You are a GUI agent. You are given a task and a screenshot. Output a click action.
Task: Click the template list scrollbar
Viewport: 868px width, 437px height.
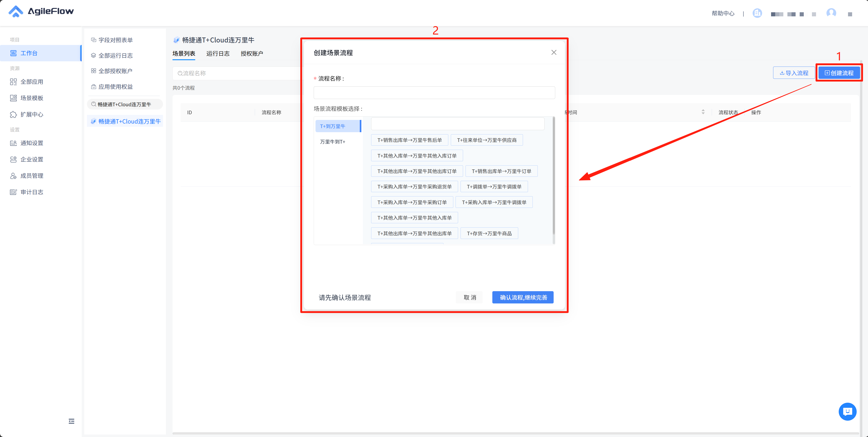554,175
